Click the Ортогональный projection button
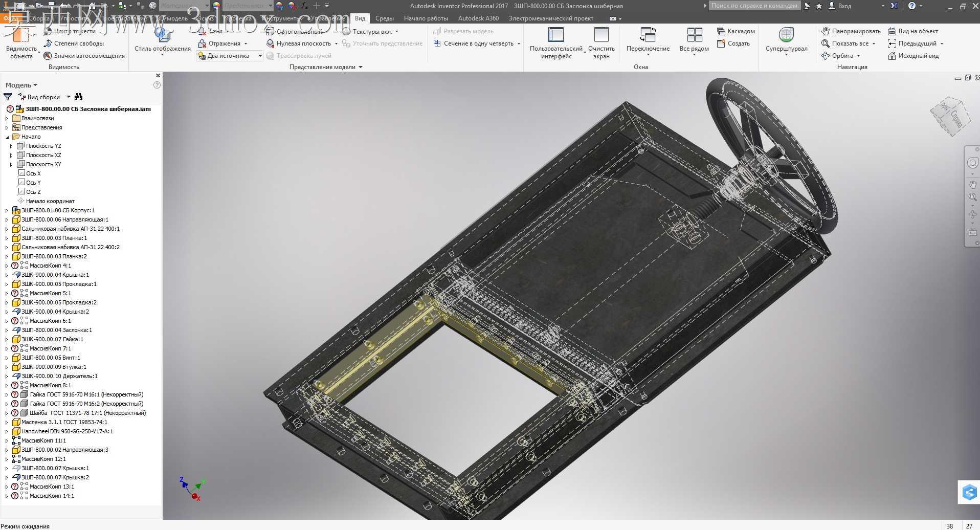Viewport: 980px width, 530px height. pos(294,31)
